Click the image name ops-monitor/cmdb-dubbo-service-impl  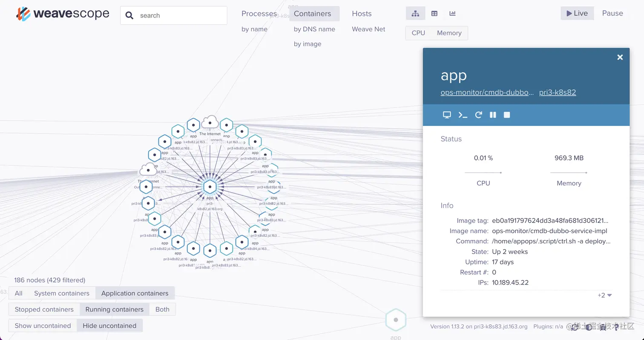549,231
